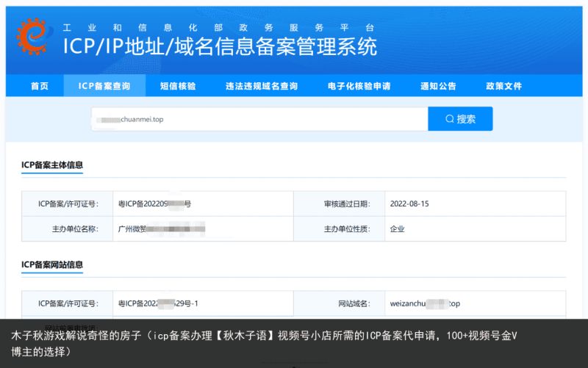Select the 主办单位性质 value 企业
This screenshot has width=588, height=368.
tap(397, 229)
